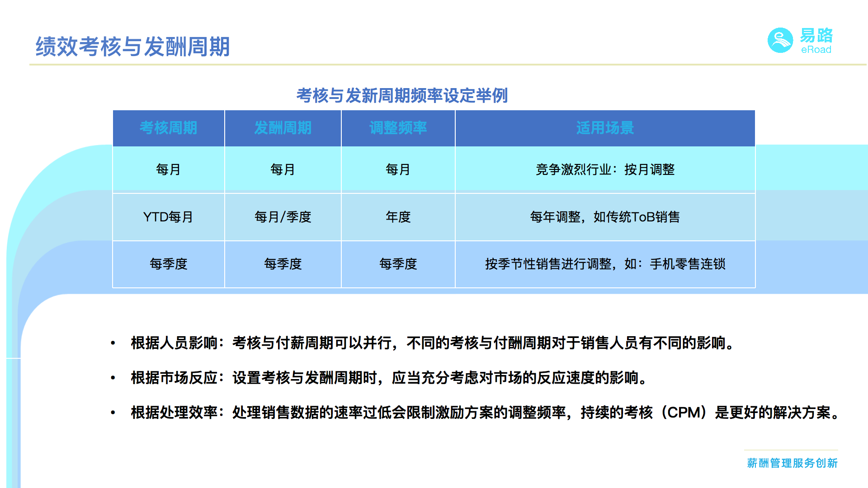The image size is (868, 488).
Task: Click the 适用场景 column header
Action: tap(605, 128)
